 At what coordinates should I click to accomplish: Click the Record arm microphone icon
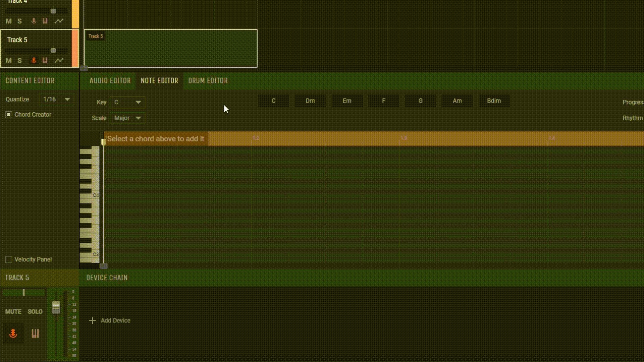tap(34, 61)
